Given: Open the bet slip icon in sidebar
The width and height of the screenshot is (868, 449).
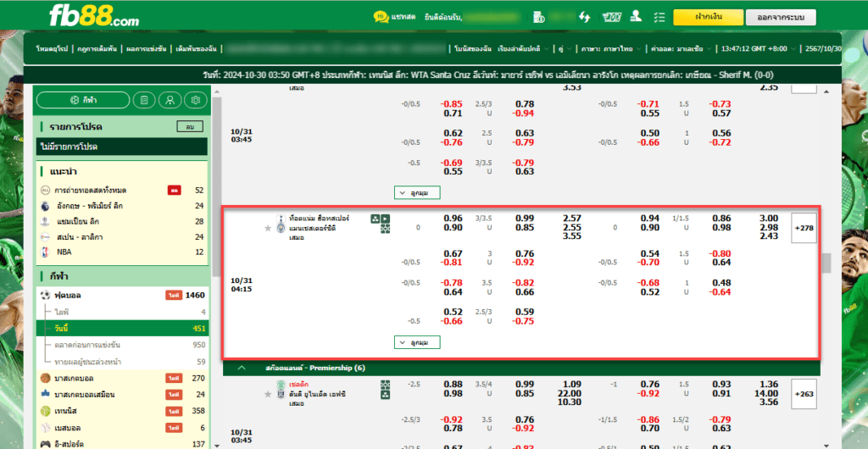Looking at the screenshot, I should coord(144,100).
